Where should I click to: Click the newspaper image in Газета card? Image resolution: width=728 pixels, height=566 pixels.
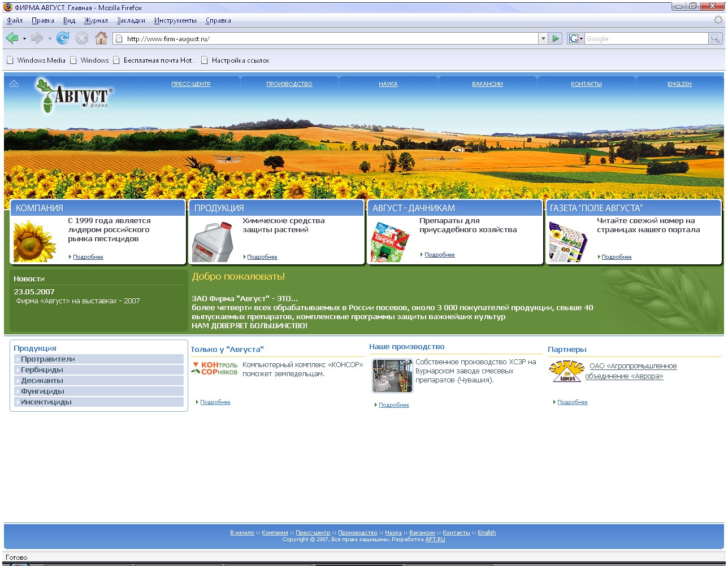569,242
